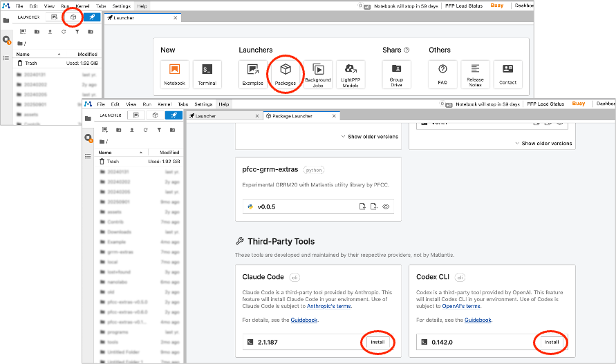Open Packages launcher card in back window
The height and width of the screenshot is (364, 616).
tap(286, 74)
